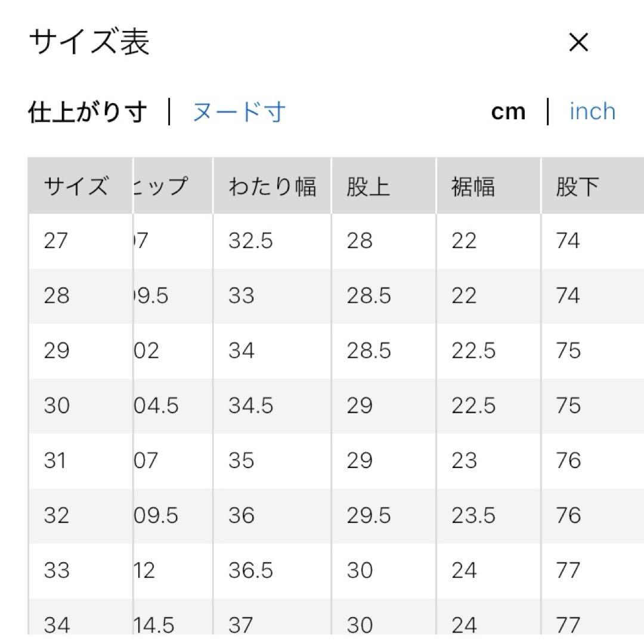Switch to ヌード寸 measurements tab

coord(239,112)
